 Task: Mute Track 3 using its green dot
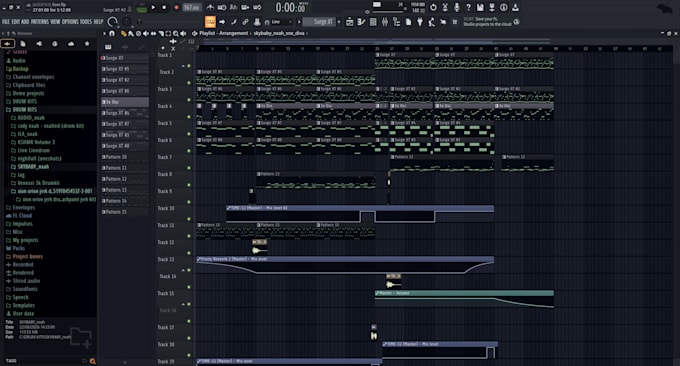click(189, 100)
